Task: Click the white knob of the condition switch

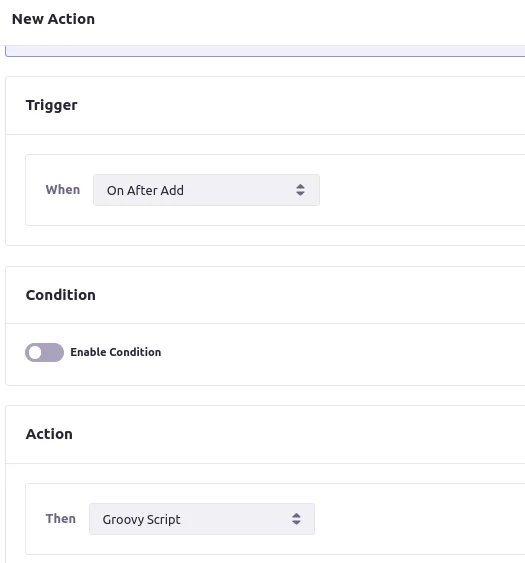Action: pyautogui.click(x=35, y=353)
